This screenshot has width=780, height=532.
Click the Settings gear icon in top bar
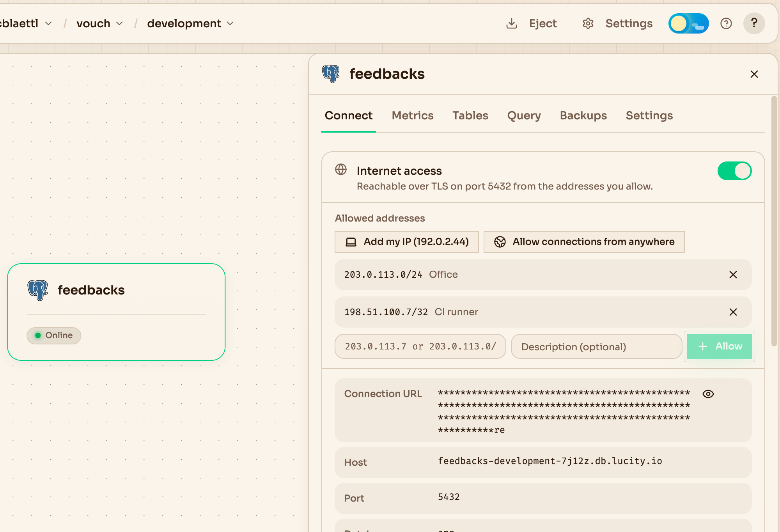588,23
